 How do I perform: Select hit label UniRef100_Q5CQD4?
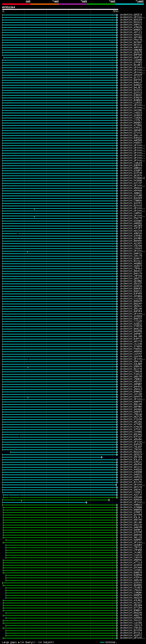[x=131, y=605]
